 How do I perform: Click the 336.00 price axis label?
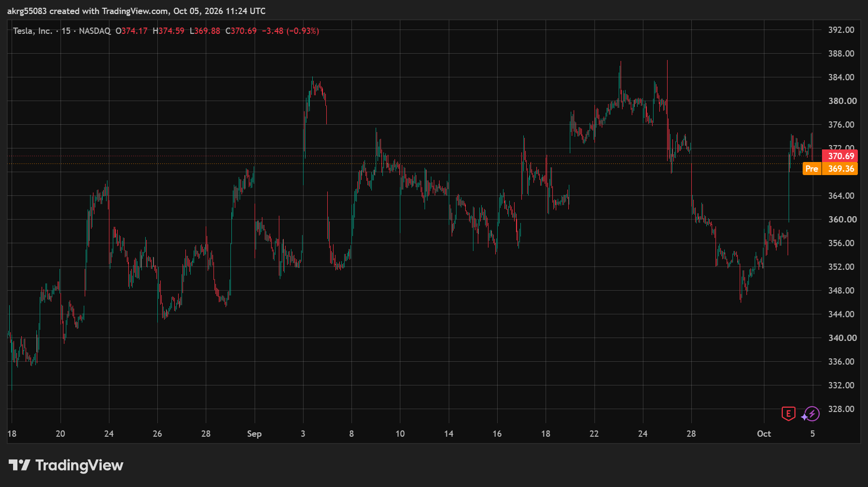pos(841,362)
